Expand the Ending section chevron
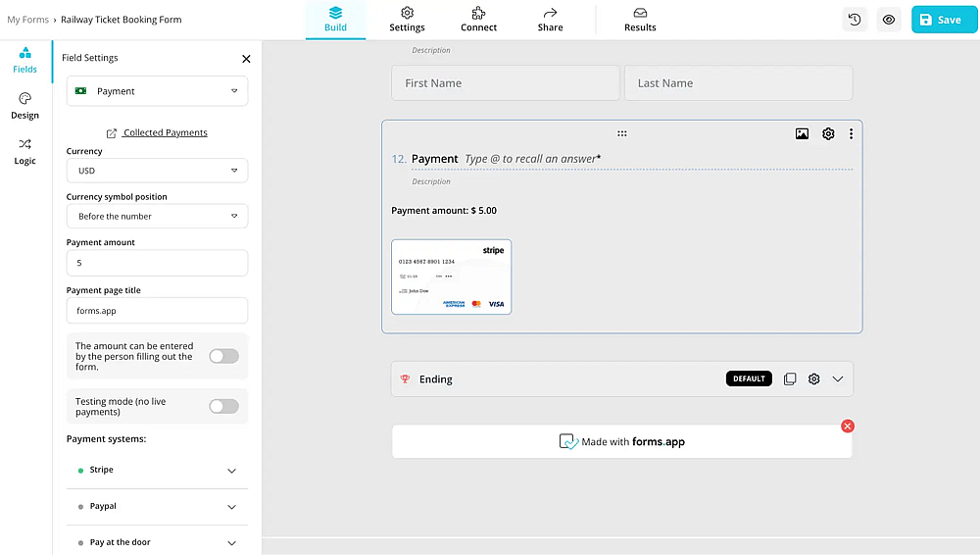980x555 pixels. point(838,379)
